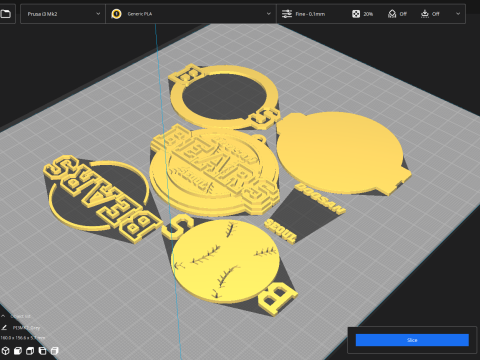The image size is (480, 360).
Task: Select the 3D perspective view icon
Action: (5, 351)
